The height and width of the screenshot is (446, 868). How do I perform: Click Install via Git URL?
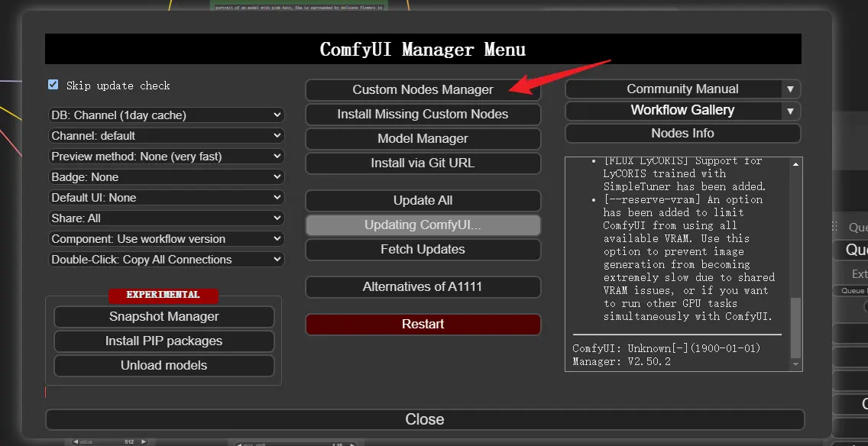pyautogui.click(x=423, y=163)
